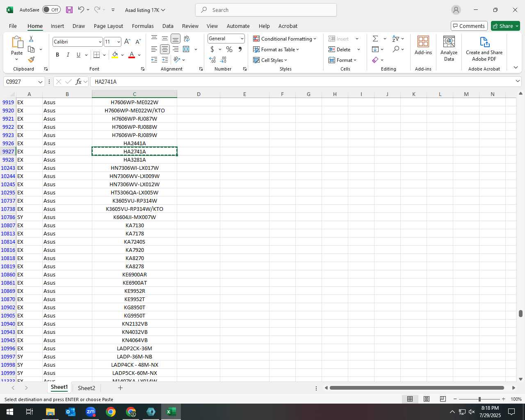The image size is (525, 420).
Task: Click the Borders icon
Action: (97, 55)
